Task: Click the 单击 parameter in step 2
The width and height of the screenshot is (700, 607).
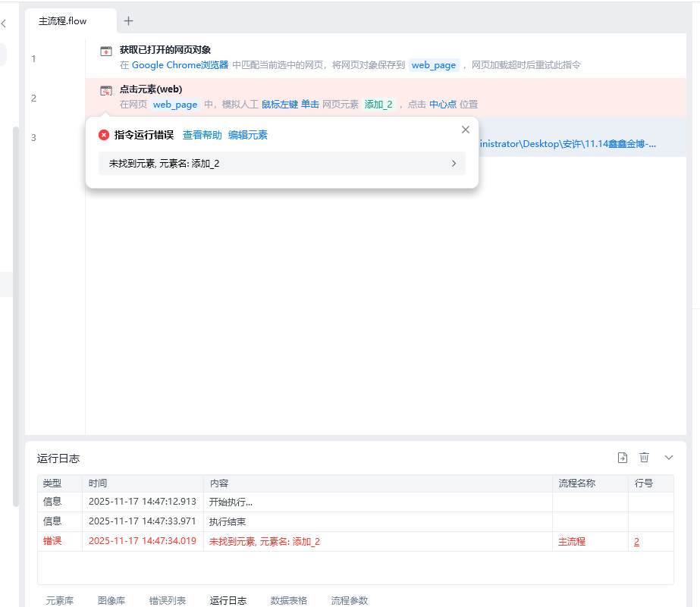Action: pos(310,105)
